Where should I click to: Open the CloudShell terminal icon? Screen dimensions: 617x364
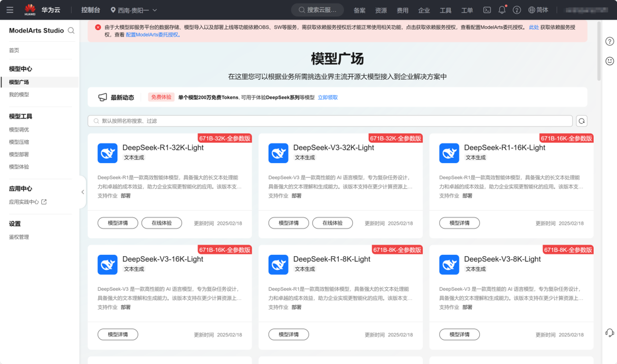[x=487, y=10]
